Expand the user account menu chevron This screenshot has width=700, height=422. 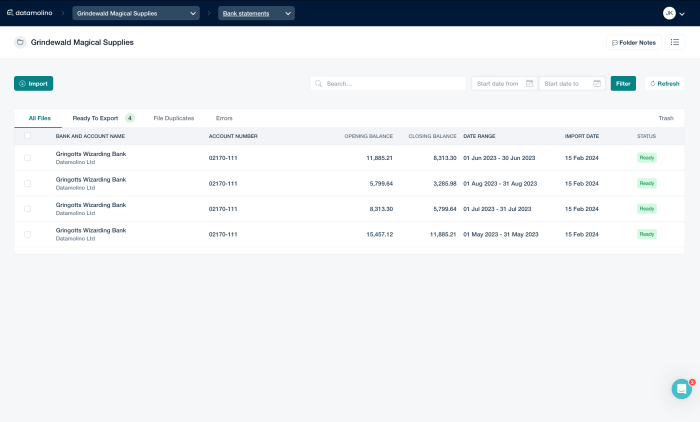[682, 14]
